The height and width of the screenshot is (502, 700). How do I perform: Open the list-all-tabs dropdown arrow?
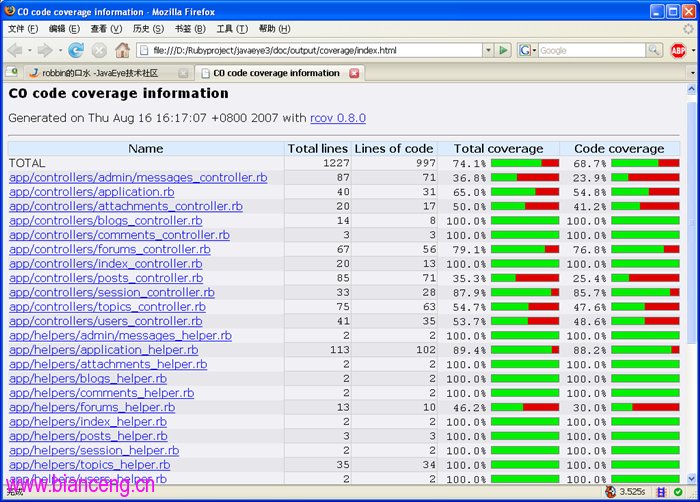point(692,73)
